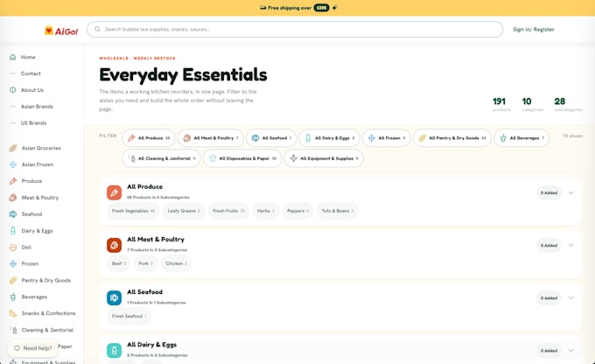Filter by All Cleaning & Janitorial chip
Screen dimensions: 595x364
tap(161, 158)
